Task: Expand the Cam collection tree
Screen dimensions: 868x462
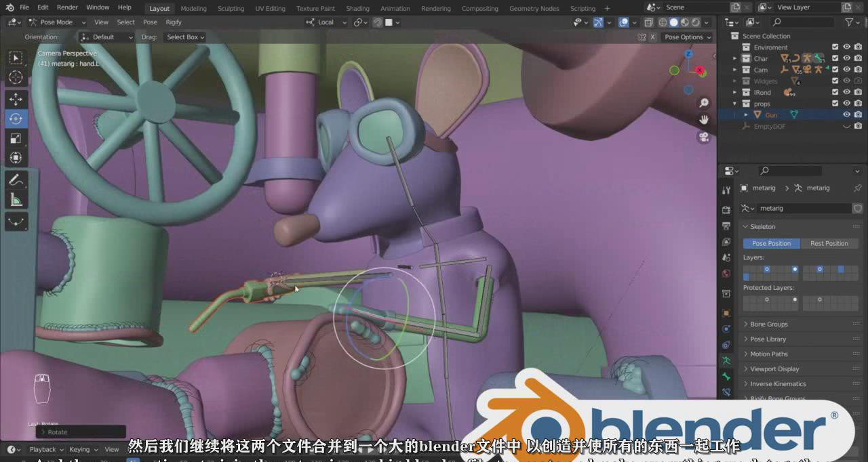Action: 735,70
